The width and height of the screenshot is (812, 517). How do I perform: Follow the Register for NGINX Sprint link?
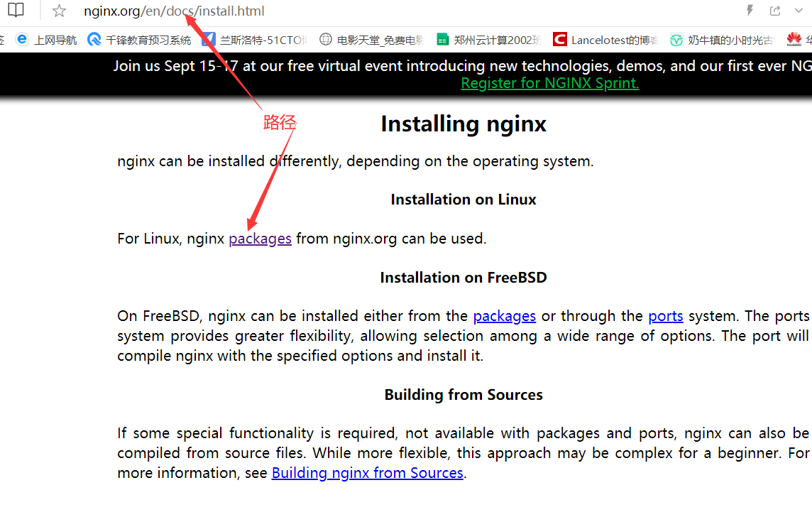[549, 83]
